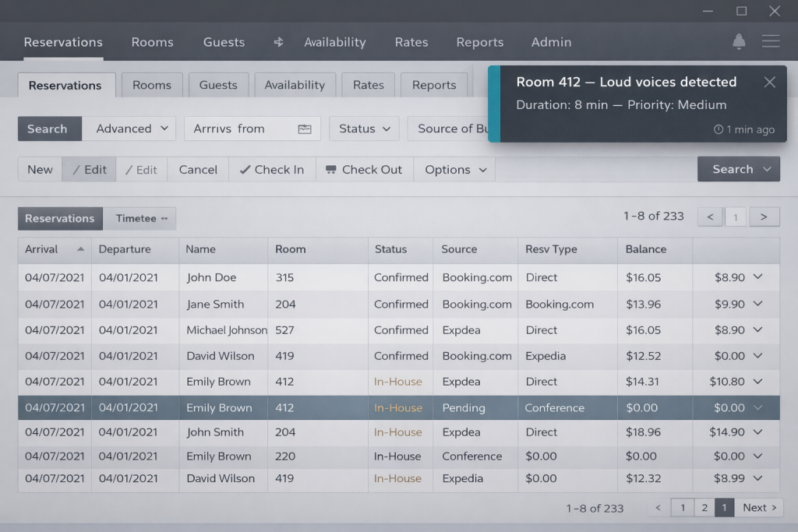Switch to the Availability tab

[294, 86]
